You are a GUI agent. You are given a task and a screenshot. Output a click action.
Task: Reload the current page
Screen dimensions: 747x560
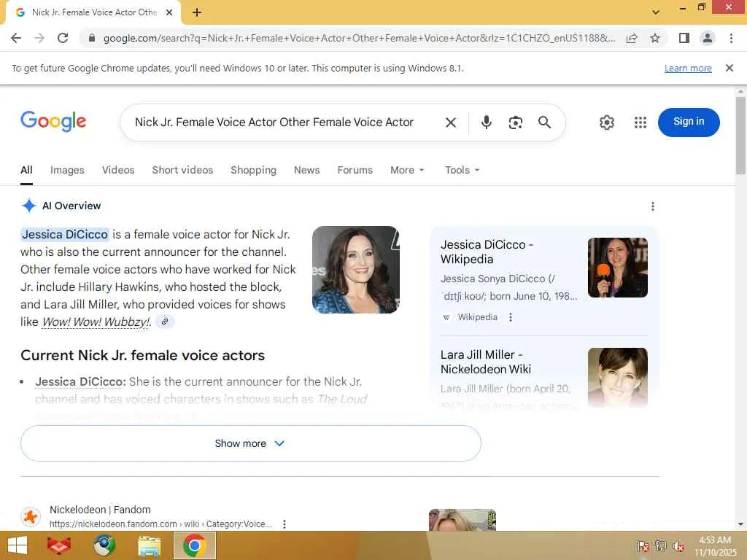(63, 38)
